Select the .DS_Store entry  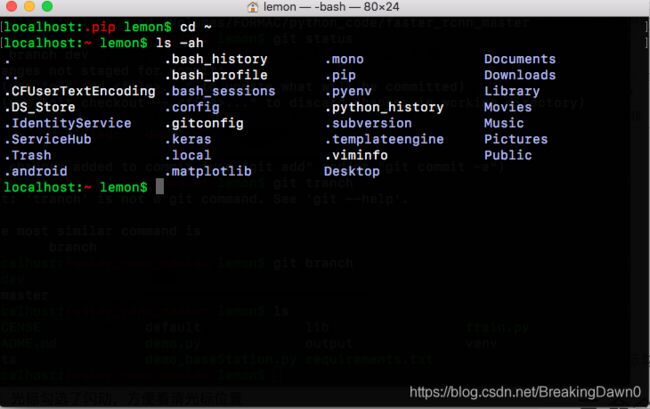(x=40, y=107)
